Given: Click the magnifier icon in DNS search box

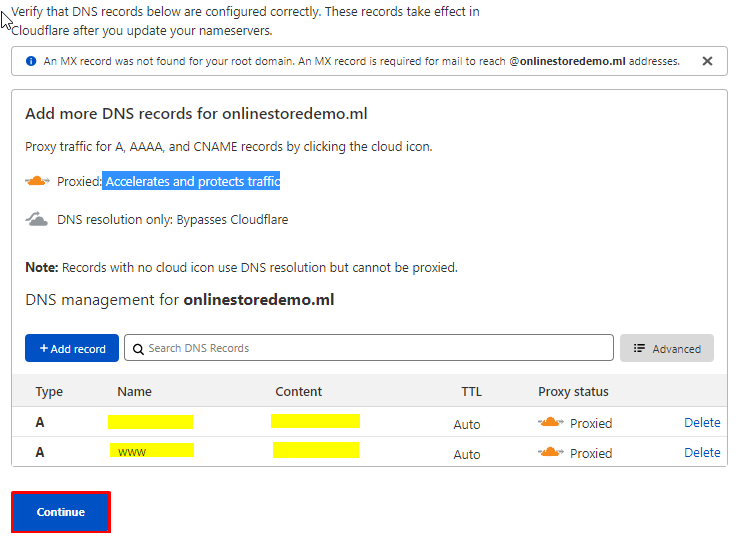Looking at the screenshot, I should [x=137, y=348].
